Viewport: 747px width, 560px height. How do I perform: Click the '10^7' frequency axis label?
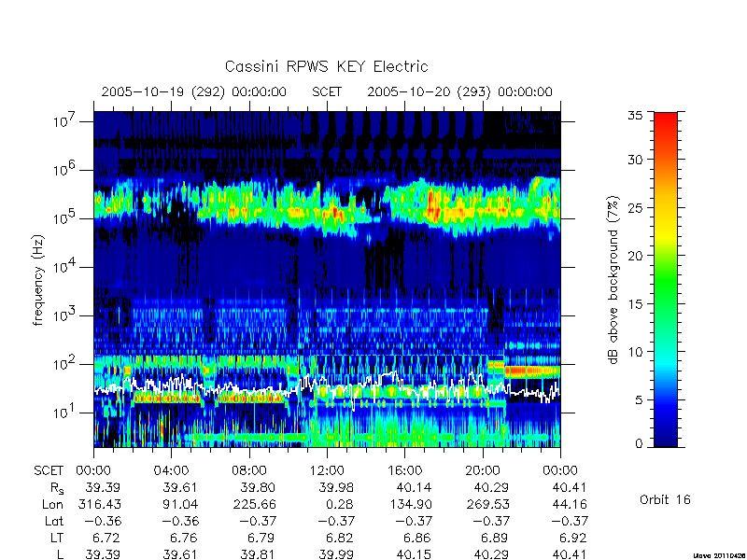pos(63,122)
